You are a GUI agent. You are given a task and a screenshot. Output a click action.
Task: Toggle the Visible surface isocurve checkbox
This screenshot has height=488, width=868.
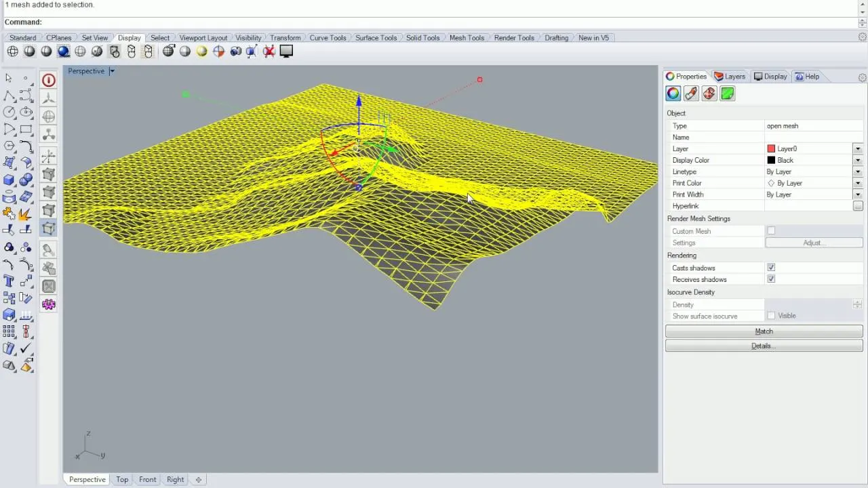coord(771,315)
